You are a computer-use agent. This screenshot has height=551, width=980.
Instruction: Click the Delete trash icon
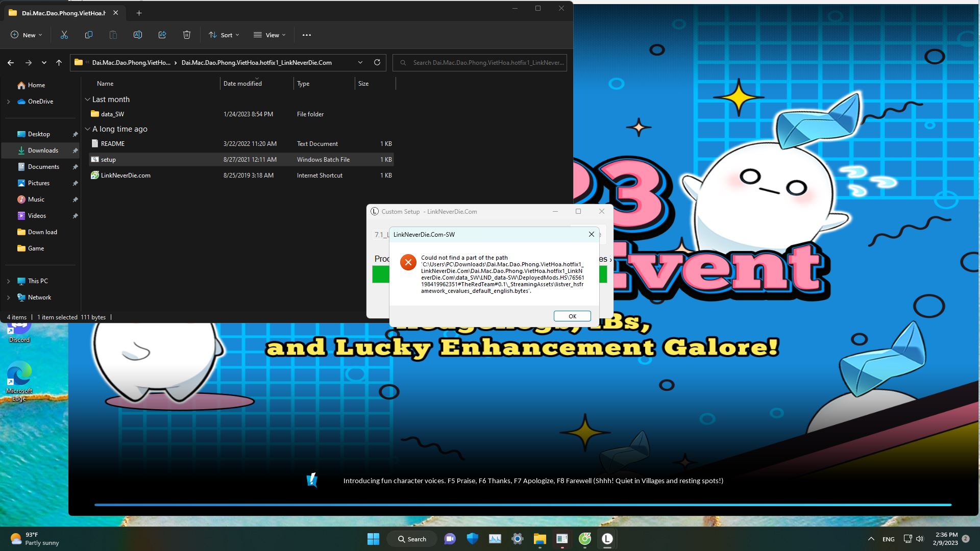point(187,35)
